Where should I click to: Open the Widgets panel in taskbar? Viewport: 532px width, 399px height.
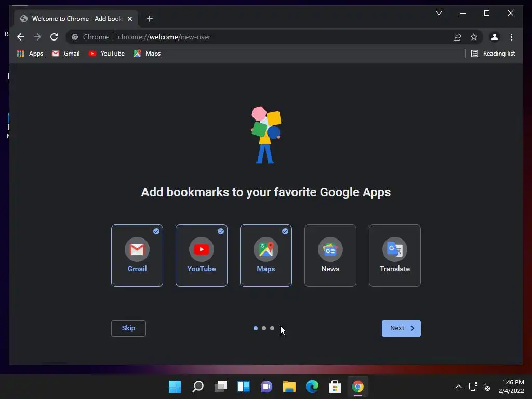tap(244, 387)
